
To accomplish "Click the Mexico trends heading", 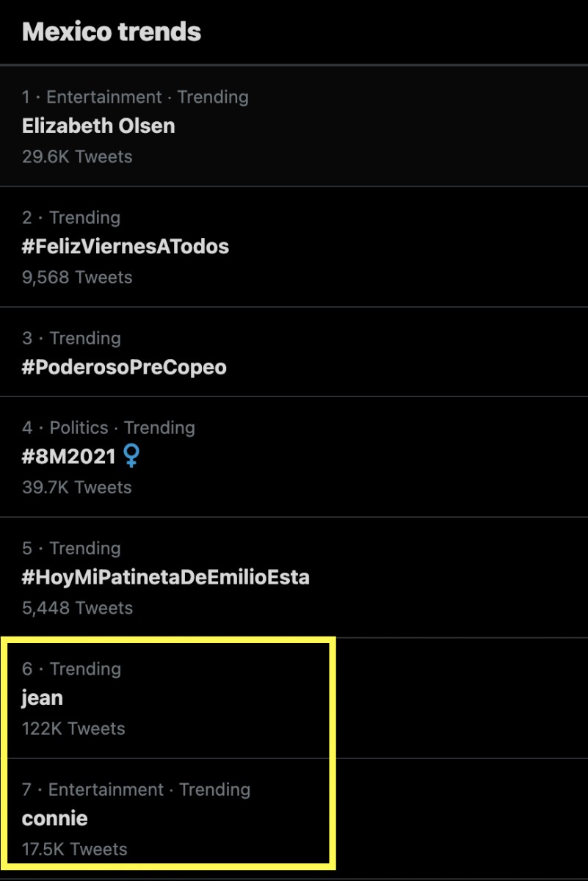I will 112,32.
